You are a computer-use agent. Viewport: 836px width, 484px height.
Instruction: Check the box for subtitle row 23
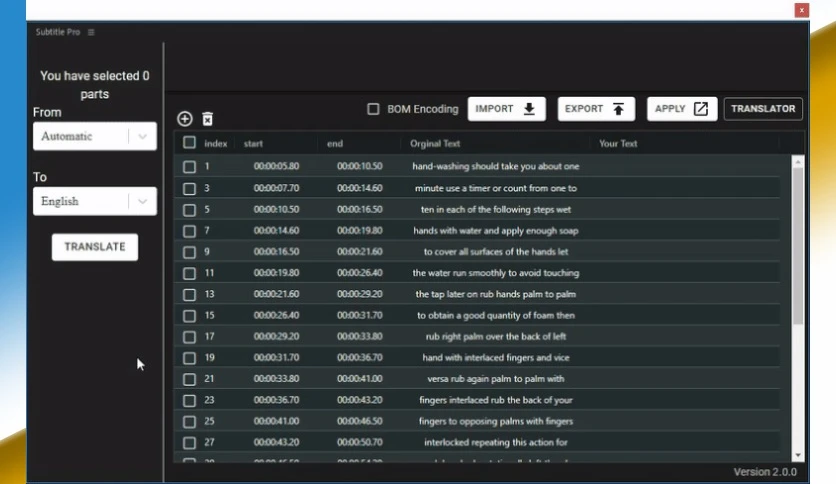click(189, 400)
